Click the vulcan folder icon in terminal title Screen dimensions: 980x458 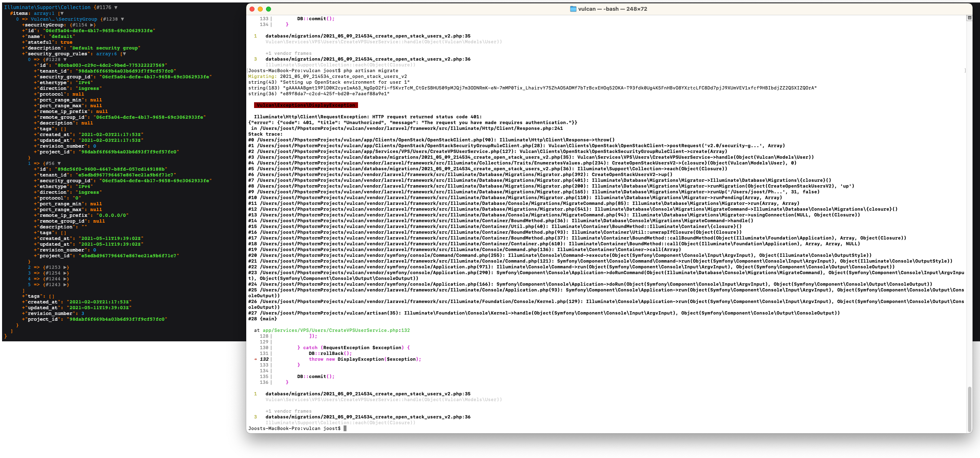573,9
